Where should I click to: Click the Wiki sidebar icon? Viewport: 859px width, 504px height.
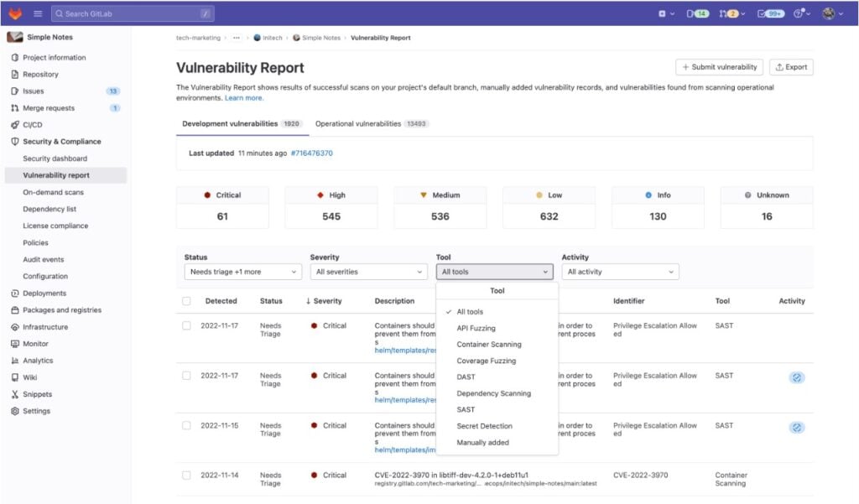15,377
